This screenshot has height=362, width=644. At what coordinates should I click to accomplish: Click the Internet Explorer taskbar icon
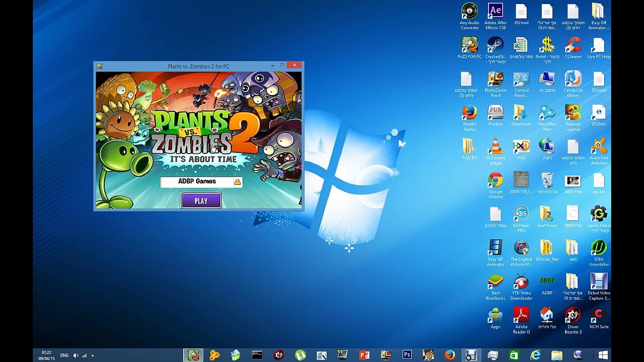click(535, 355)
